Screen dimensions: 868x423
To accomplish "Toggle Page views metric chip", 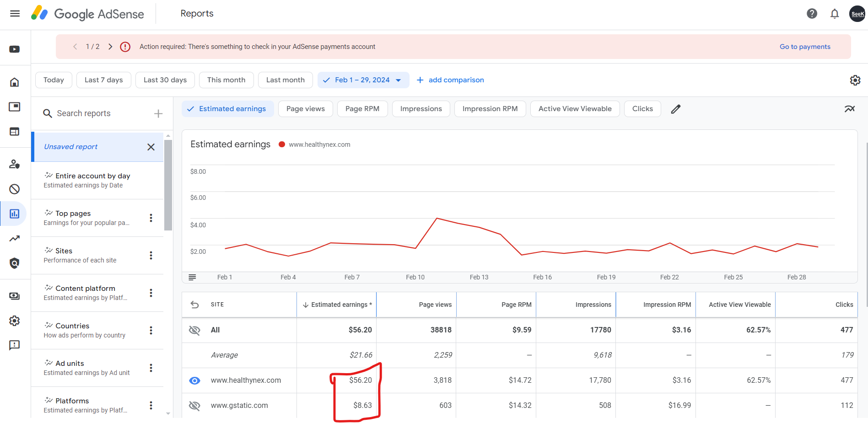I will (305, 109).
